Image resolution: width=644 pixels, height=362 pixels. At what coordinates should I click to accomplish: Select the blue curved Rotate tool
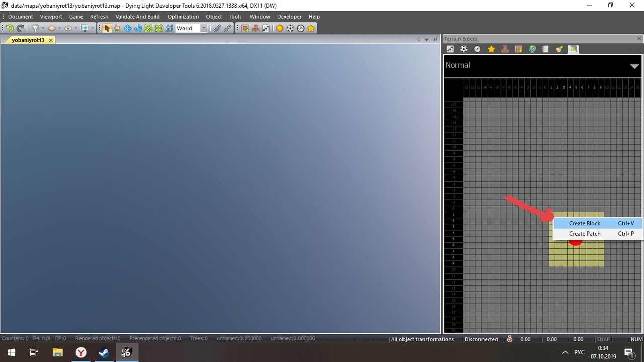(138, 29)
